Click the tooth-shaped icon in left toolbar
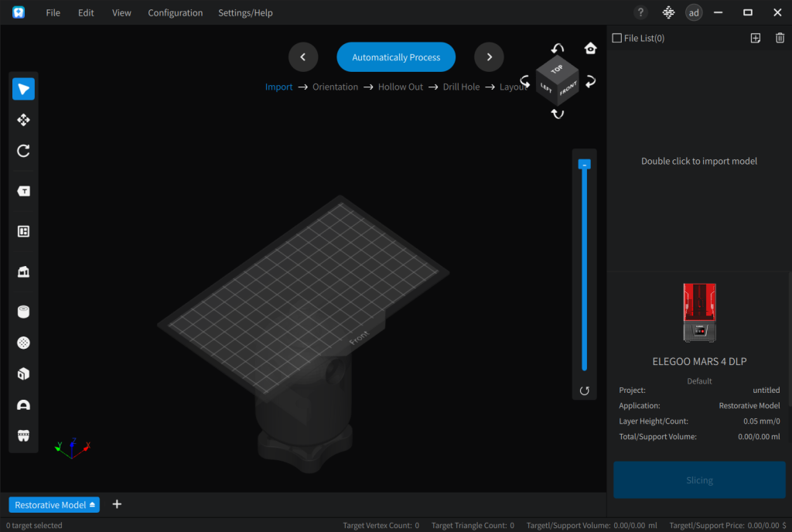The width and height of the screenshot is (792, 532). click(x=23, y=435)
